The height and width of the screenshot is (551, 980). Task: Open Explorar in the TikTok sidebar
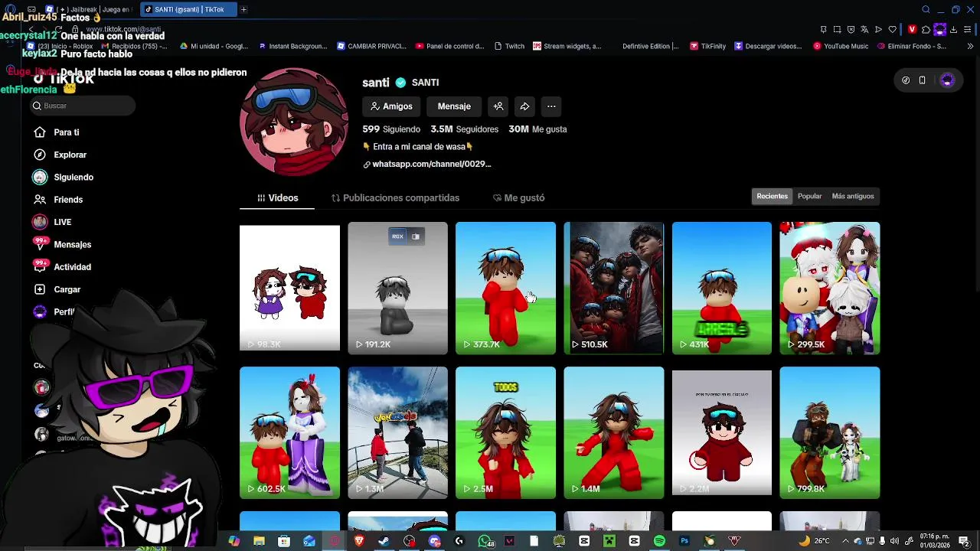60,155
